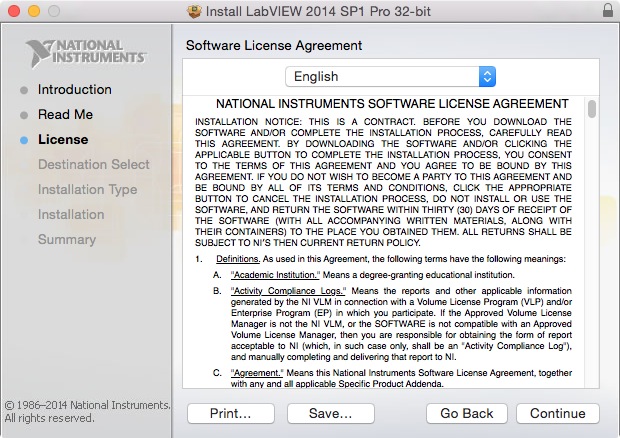Click the 'Software License Agreement' heading
This screenshot has width=620, height=438.
coord(274,45)
